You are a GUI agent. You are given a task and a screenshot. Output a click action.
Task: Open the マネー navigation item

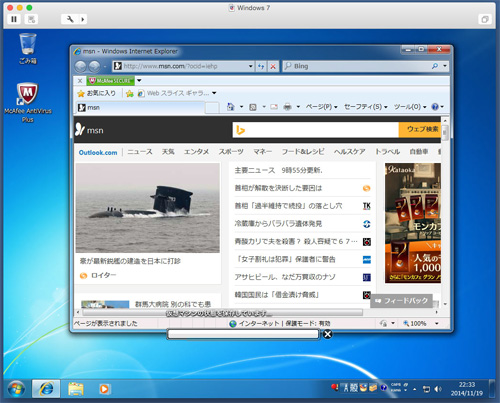pos(263,152)
